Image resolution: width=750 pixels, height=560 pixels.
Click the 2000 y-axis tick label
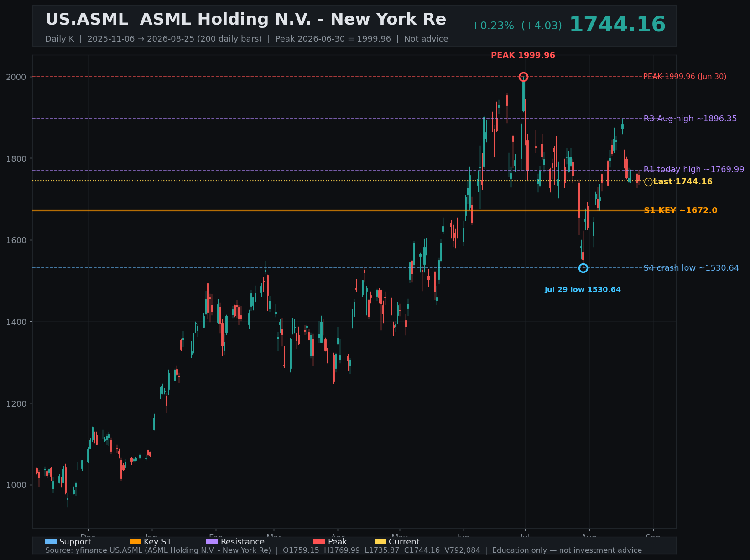(x=16, y=77)
